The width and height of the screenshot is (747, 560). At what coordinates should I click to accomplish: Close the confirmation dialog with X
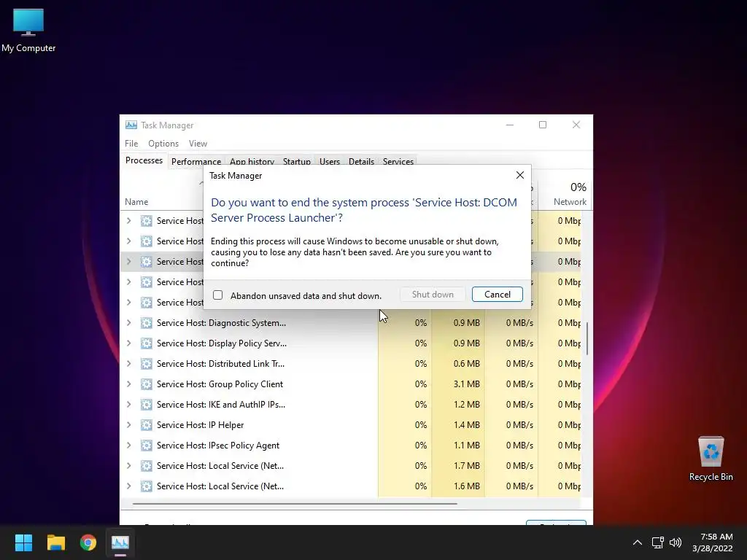click(x=519, y=175)
